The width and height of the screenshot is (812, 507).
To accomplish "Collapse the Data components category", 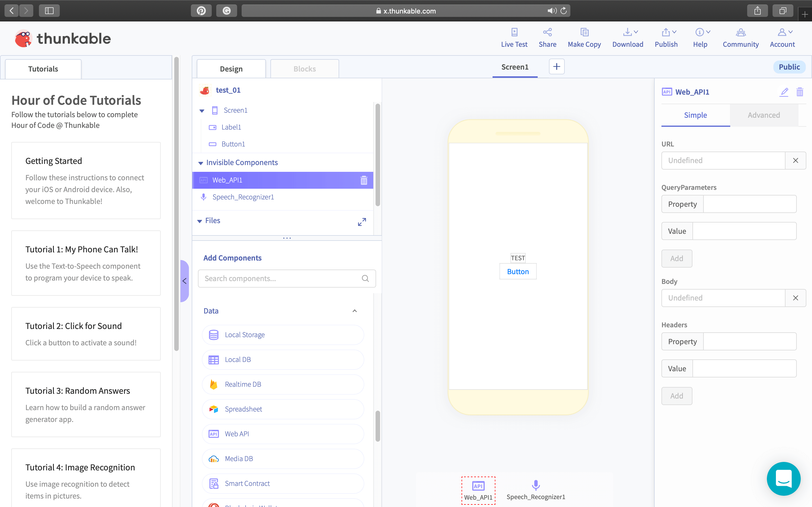I will click(x=354, y=311).
